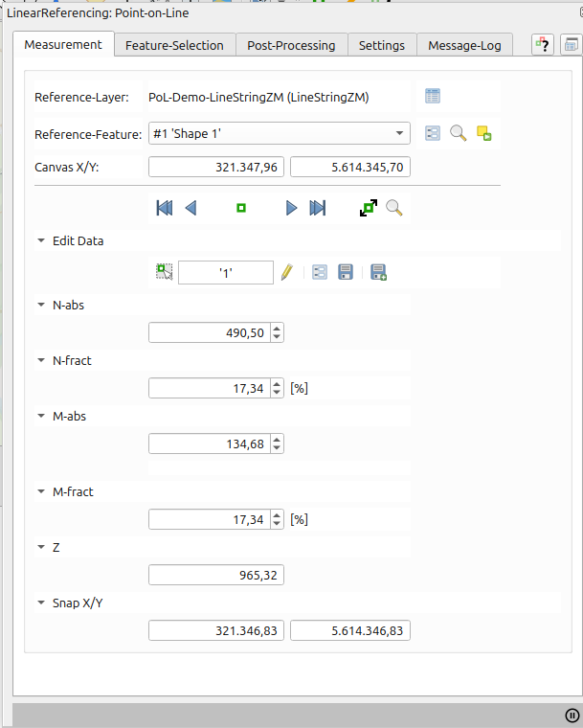Image resolution: width=583 pixels, height=728 pixels.
Task: Open the reference layer attribute table icon
Action: pyautogui.click(x=433, y=96)
